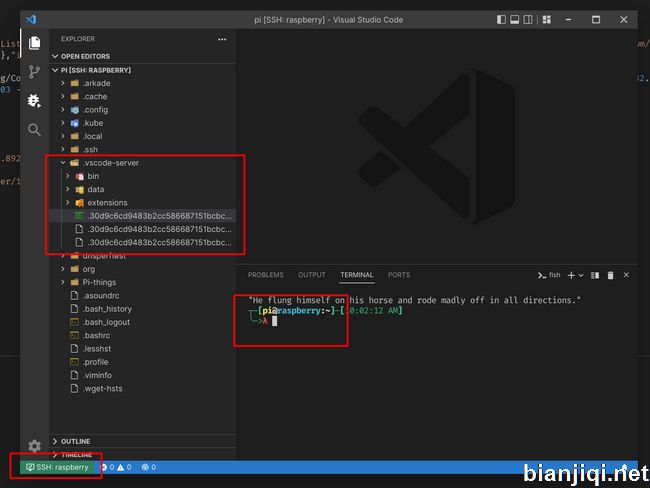Toggle panel layout icon in title bar
The image size is (650, 488).
click(514, 19)
